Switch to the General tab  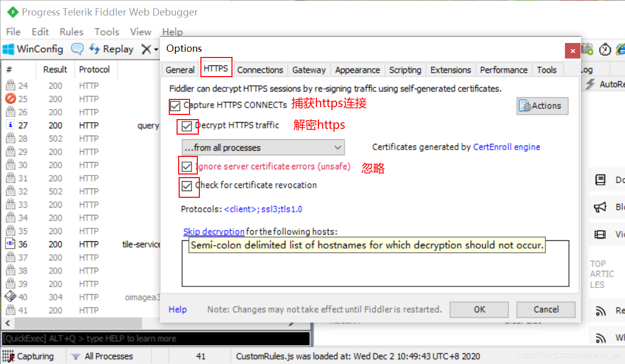tap(180, 70)
